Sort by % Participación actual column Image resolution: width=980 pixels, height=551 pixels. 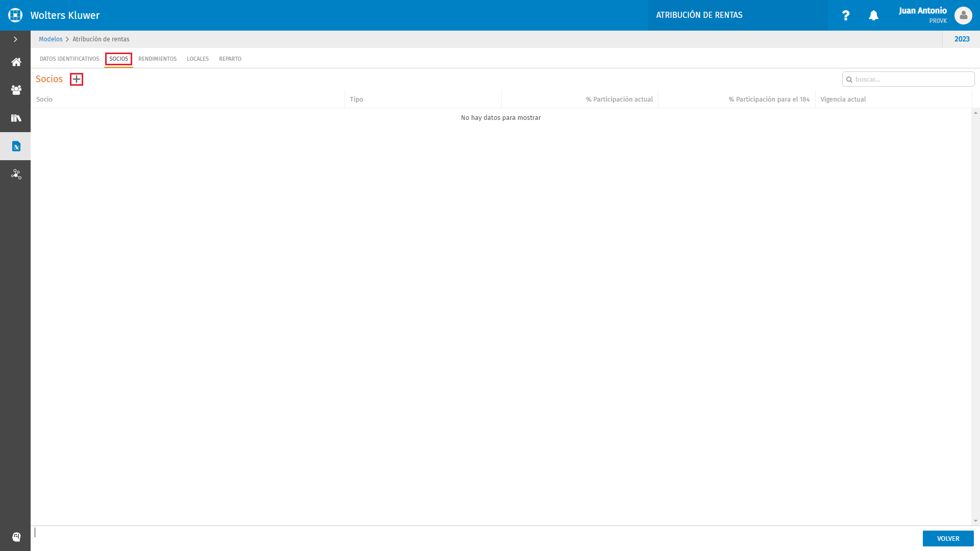pos(580,99)
